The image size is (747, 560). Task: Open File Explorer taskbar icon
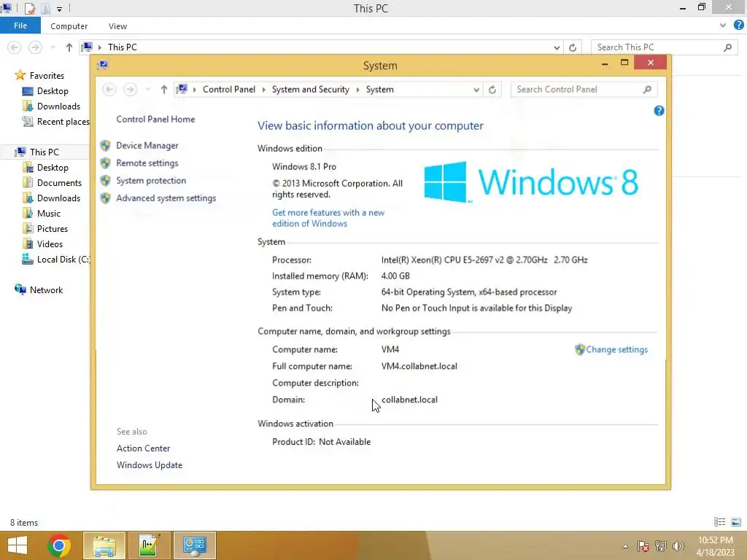tap(104, 545)
